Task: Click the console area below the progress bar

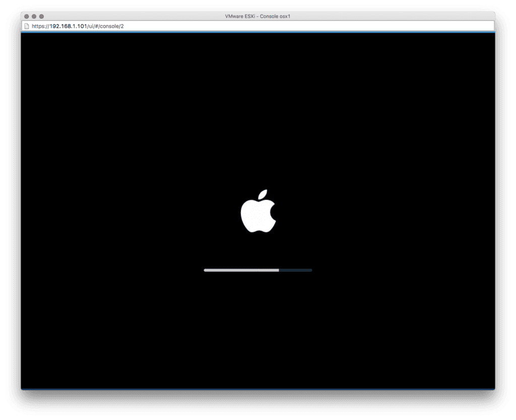Action: pos(258,303)
